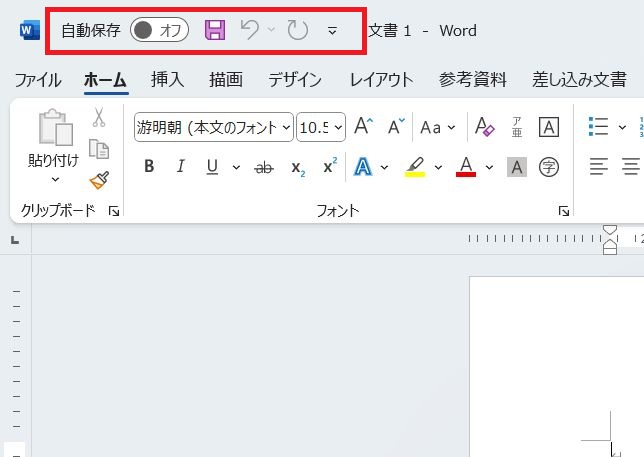Open the font size dropdown
The height and width of the screenshot is (457, 644).
point(338,127)
